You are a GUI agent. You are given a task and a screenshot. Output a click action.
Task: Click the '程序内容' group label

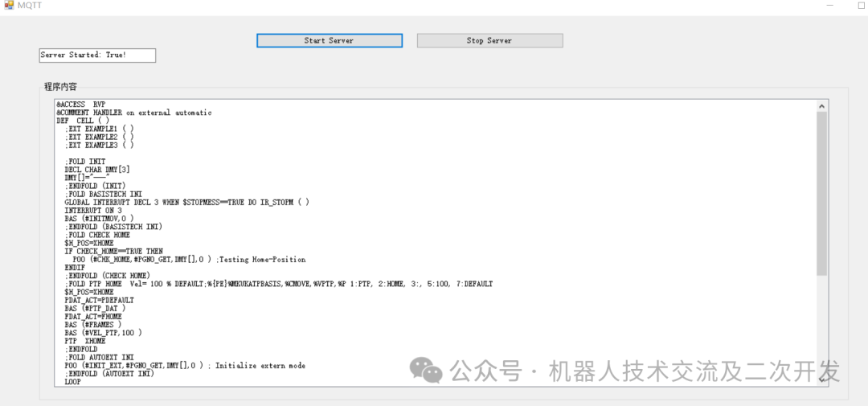pyautogui.click(x=61, y=86)
